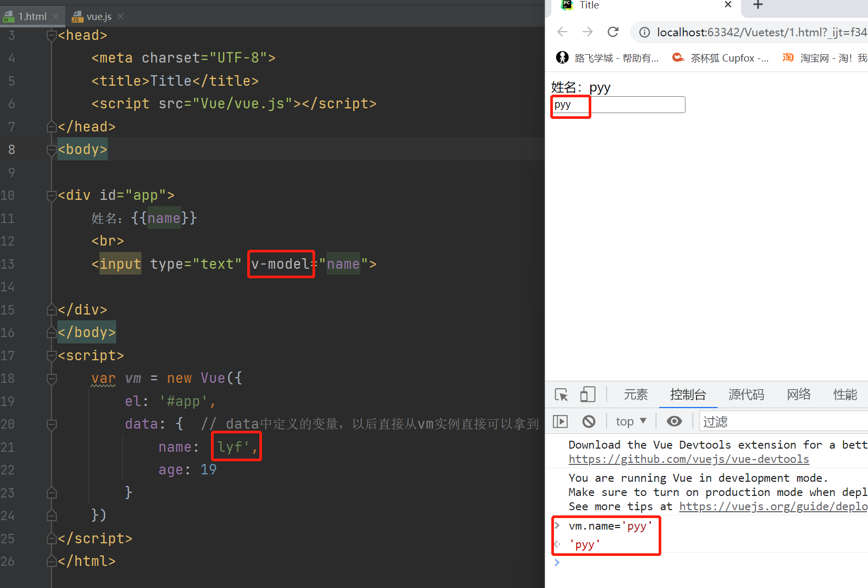Switch to the 性能 DevTools tab
The width and height of the screenshot is (868, 588).
click(845, 394)
